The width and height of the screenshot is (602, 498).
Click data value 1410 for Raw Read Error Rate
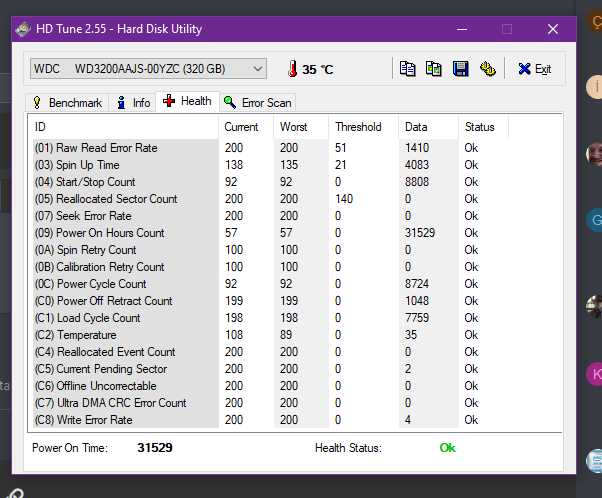[x=417, y=148]
